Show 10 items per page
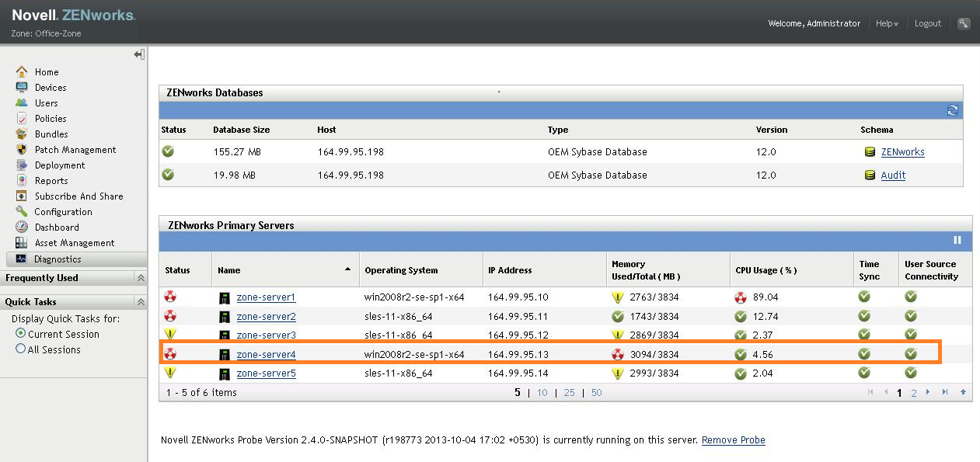Viewport: 980px width, 462px height. coord(542,393)
